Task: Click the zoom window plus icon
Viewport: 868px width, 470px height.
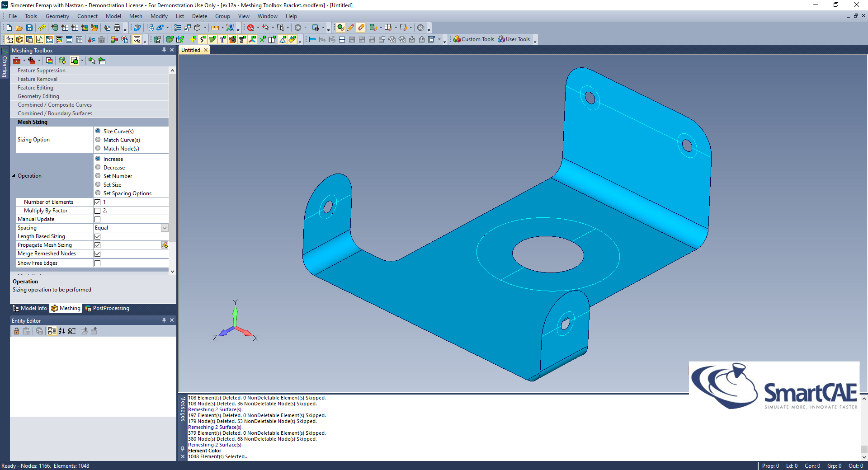Action: pyautogui.click(x=151, y=28)
